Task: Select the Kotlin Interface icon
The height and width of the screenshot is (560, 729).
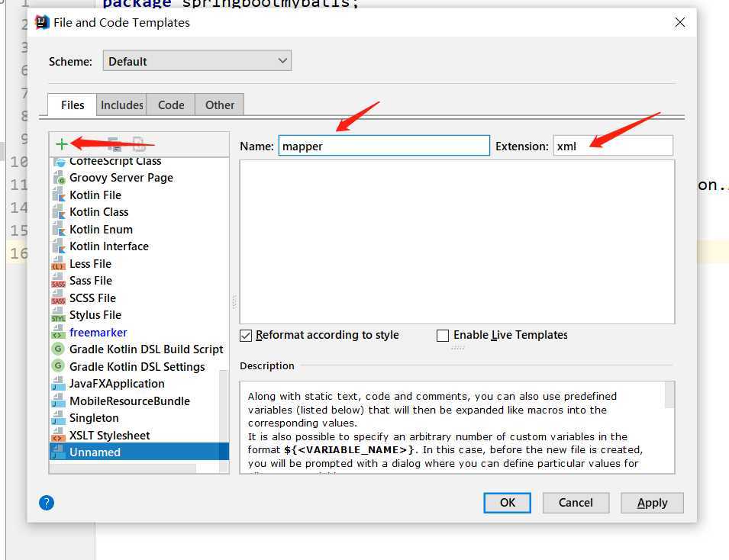Action: click(59, 246)
